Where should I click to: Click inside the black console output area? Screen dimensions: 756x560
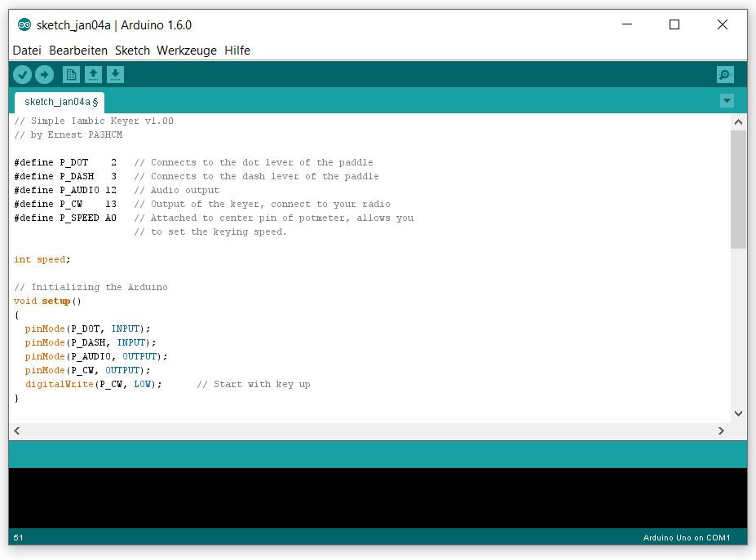pos(378,498)
